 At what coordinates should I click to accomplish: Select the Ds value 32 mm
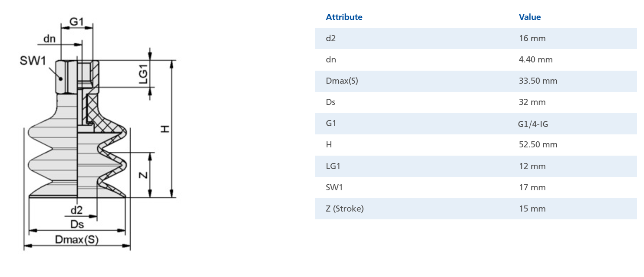click(x=532, y=102)
